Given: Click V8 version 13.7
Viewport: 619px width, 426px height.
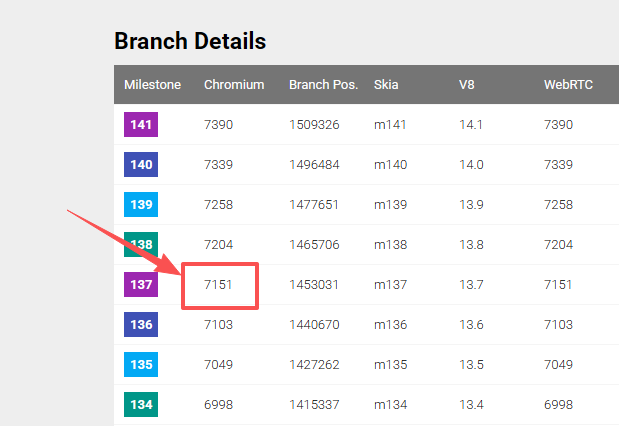Looking at the screenshot, I should (x=471, y=285).
